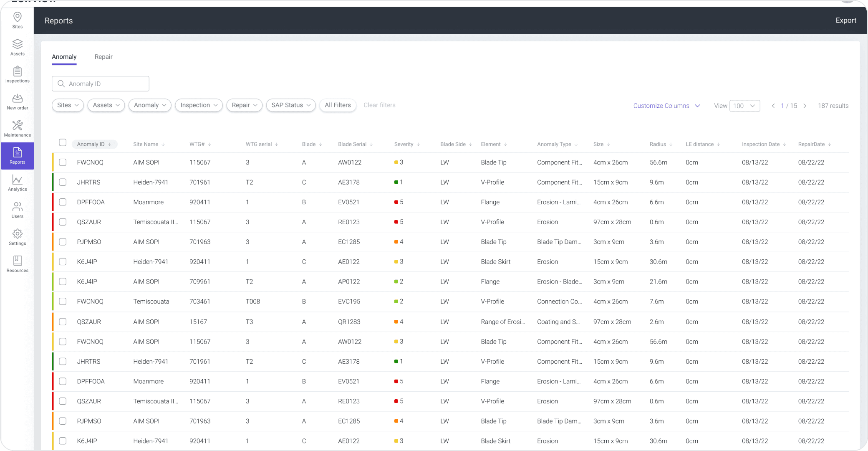The width and height of the screenshot is (868, 451).
Task: Expand the Anomaly filter dropdown
Action: 150,105
